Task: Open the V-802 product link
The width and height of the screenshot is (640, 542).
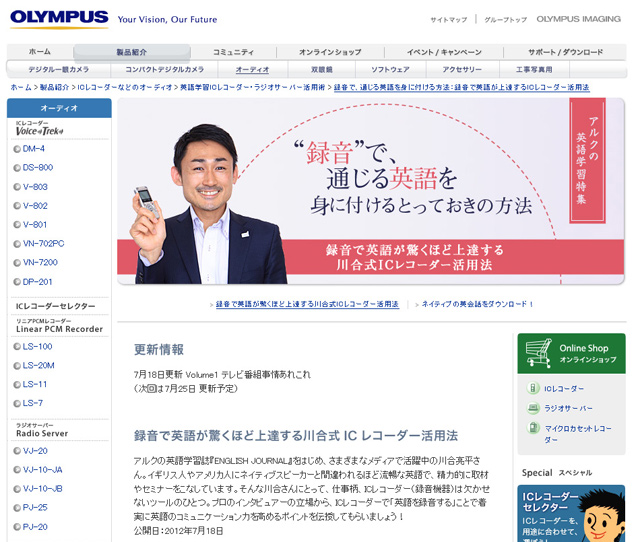Action: pos(35,206)
